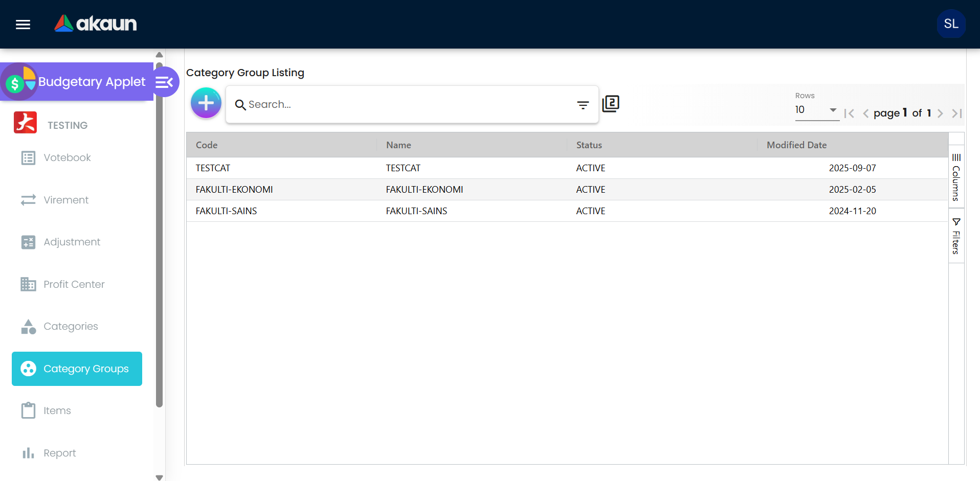The width and height of the screenshot is (980, 481).
Task: Go to the next page arrow
Action: [940, 113]
